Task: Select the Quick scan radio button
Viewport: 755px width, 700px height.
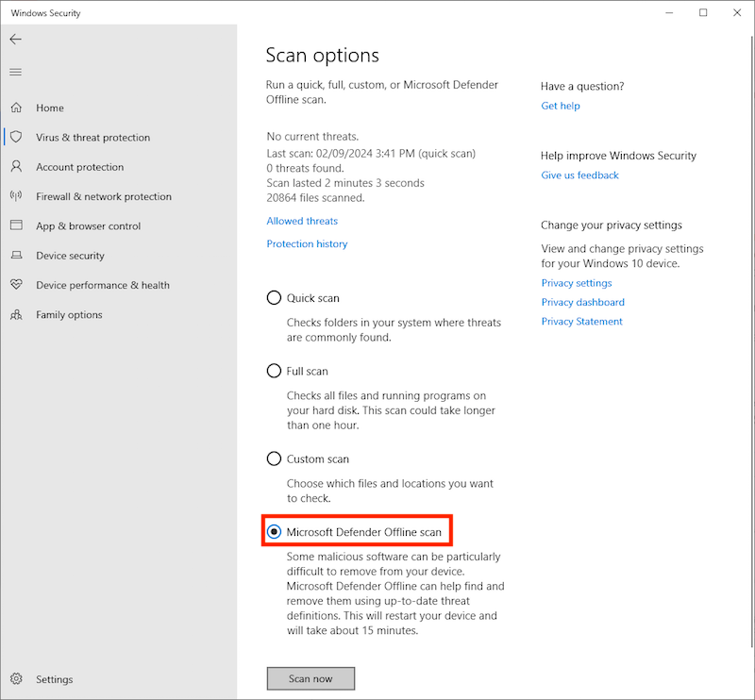Action: tap(274, 298)
